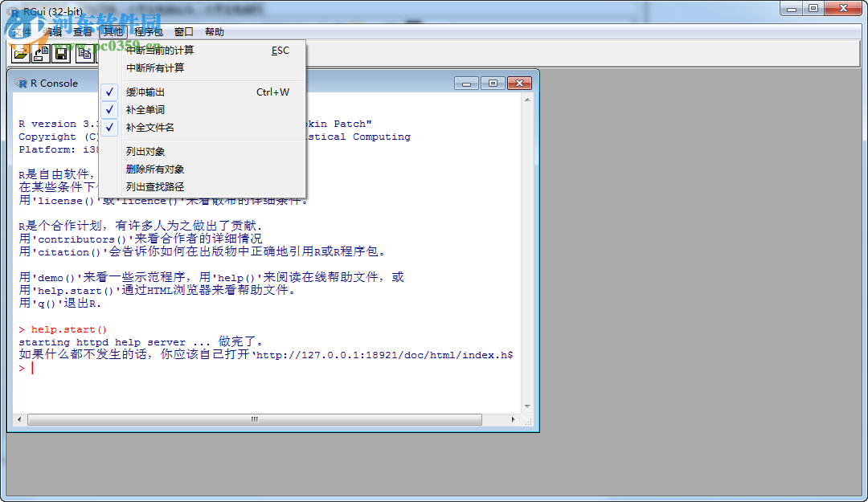Click the R Console title icon
This screenshot has width=868, height=502.
coord(23,84)
